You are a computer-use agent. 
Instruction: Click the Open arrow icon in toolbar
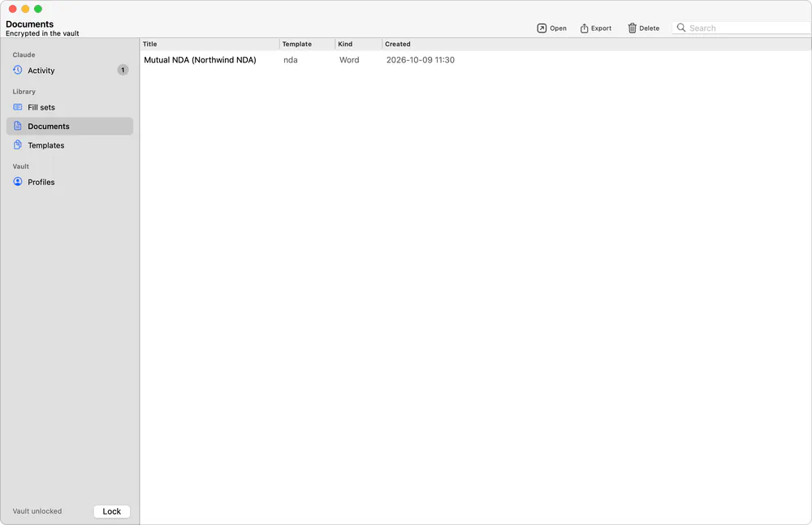(x=542, y=28)
